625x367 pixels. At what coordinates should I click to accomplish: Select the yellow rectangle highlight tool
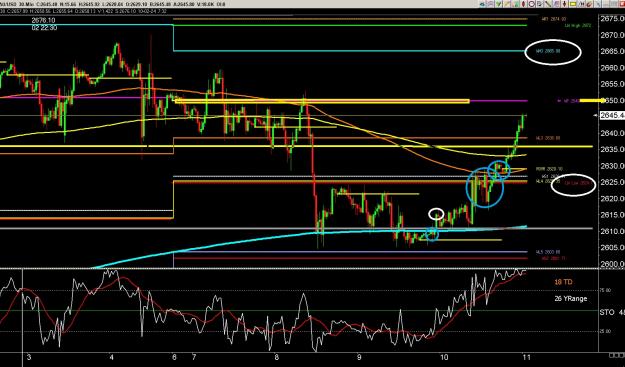click(x=573, y=4)
